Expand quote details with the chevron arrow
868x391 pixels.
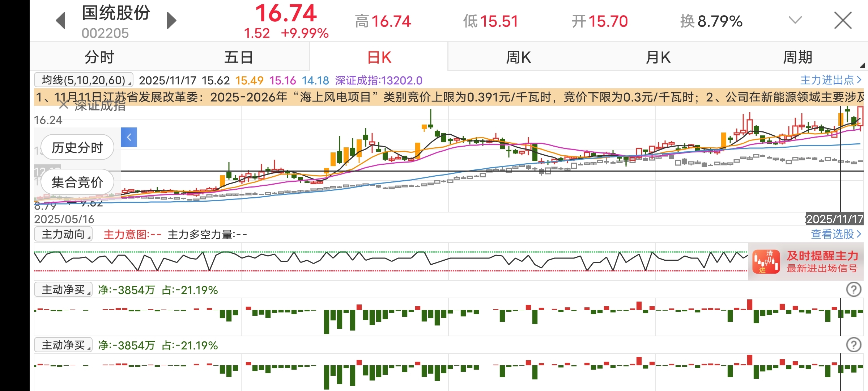point(795,20)
